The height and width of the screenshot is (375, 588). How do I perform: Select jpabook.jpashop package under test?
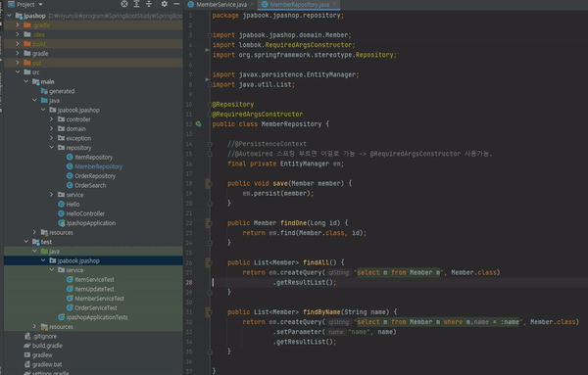click(74, 260)
